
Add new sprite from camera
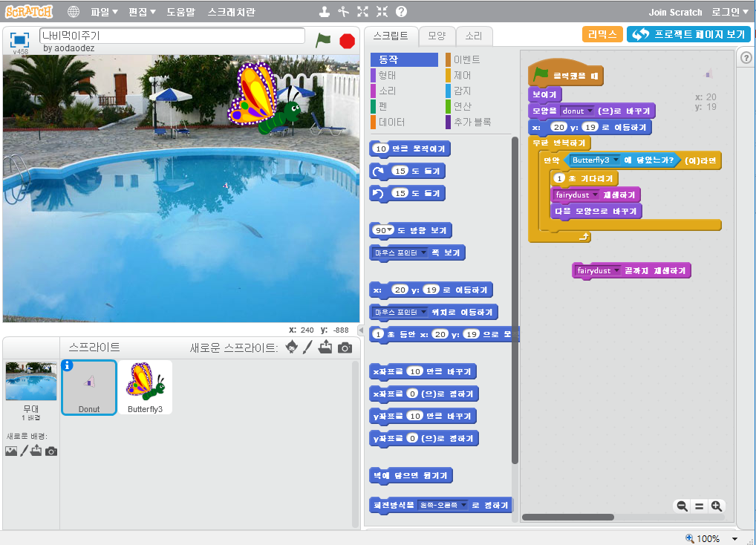pos(345,347)
